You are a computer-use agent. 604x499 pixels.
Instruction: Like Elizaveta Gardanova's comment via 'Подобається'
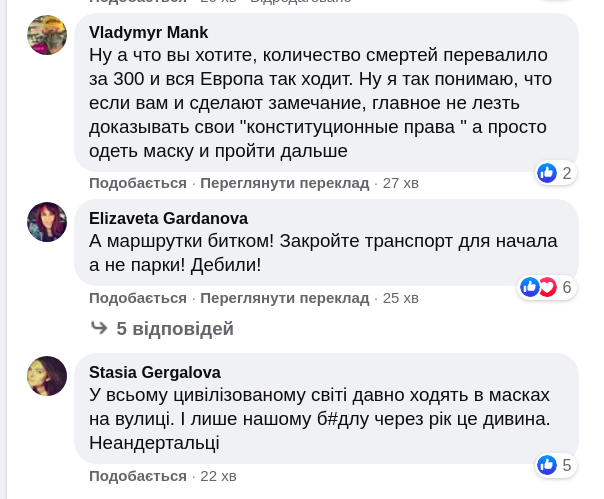pyautogui.click(x=138, y=298)
